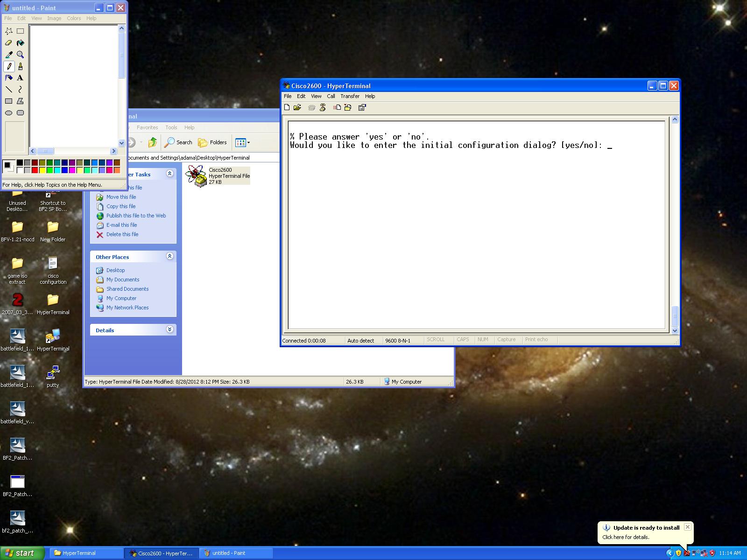Pick the Pick Color eyedropper tool
This screenshot has height=560, width=747.
[x=9, y=55]
